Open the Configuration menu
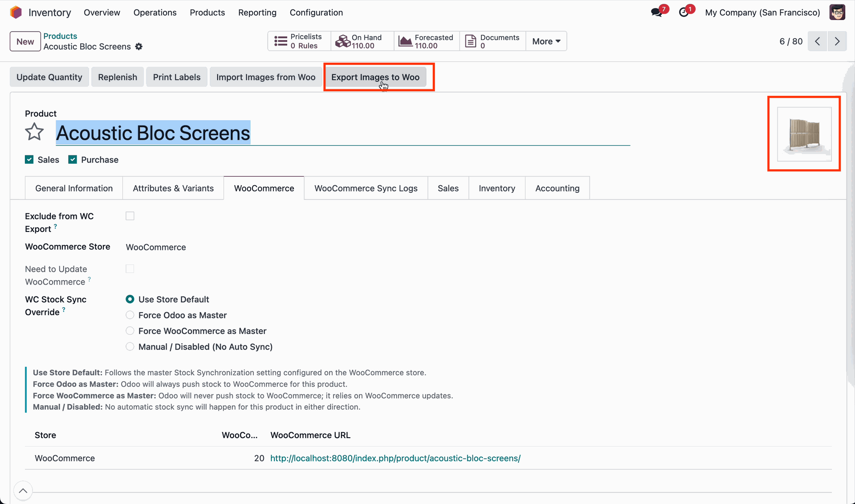Viewport: 855px width, 504px height. [316, 12]
